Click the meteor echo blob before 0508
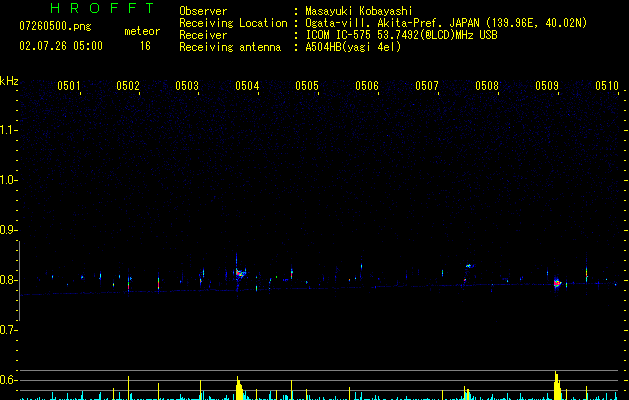 tap(469, 266)
